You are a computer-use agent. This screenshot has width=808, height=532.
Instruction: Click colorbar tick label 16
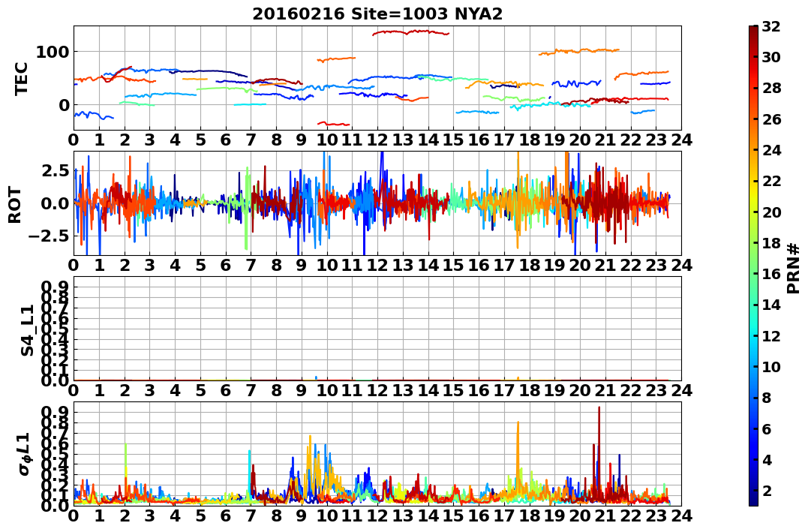point(771,274)
